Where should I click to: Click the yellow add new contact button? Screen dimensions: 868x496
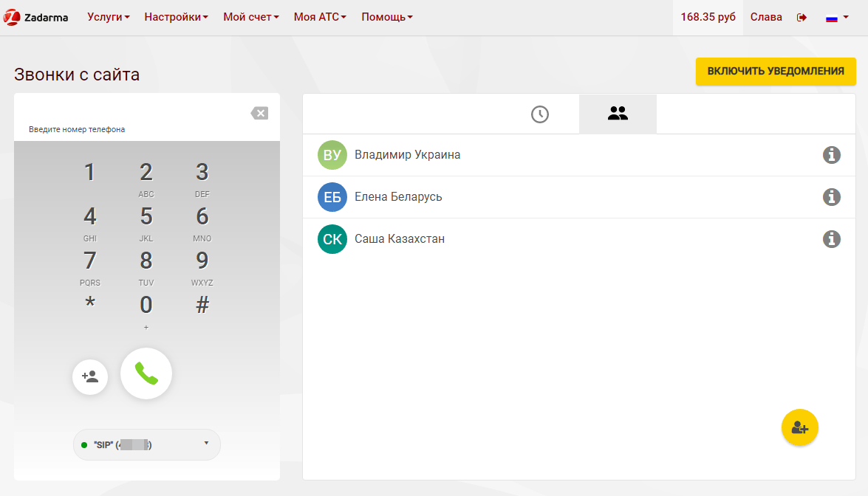[800, 427]
